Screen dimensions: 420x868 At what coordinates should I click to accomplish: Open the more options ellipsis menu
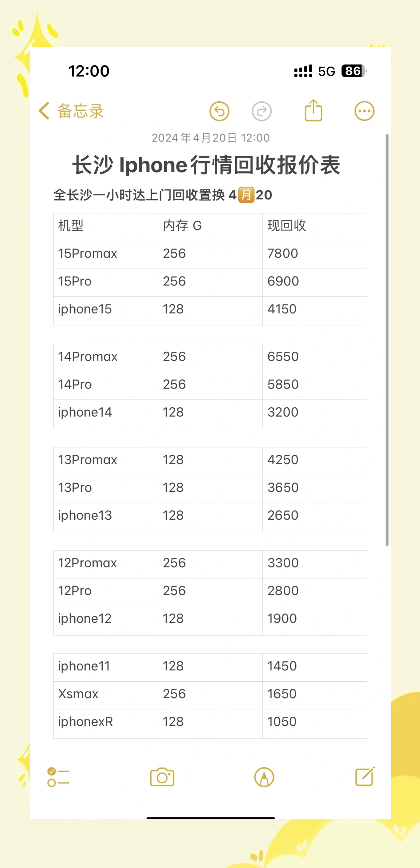click(364, 111)
